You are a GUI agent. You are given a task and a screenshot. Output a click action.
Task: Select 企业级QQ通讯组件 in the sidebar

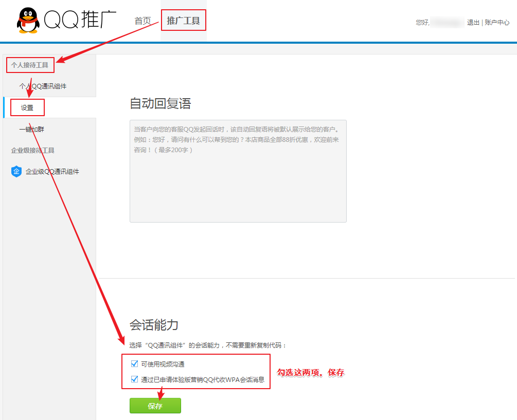(x=52, y=171)
